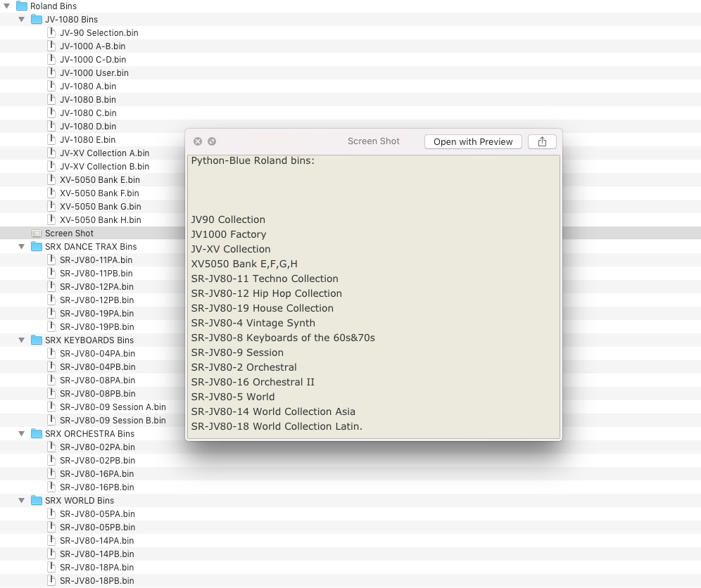Click the SRX DANCE TRAX Bins folder icon
Screen dimensions: 701x588
37,247
